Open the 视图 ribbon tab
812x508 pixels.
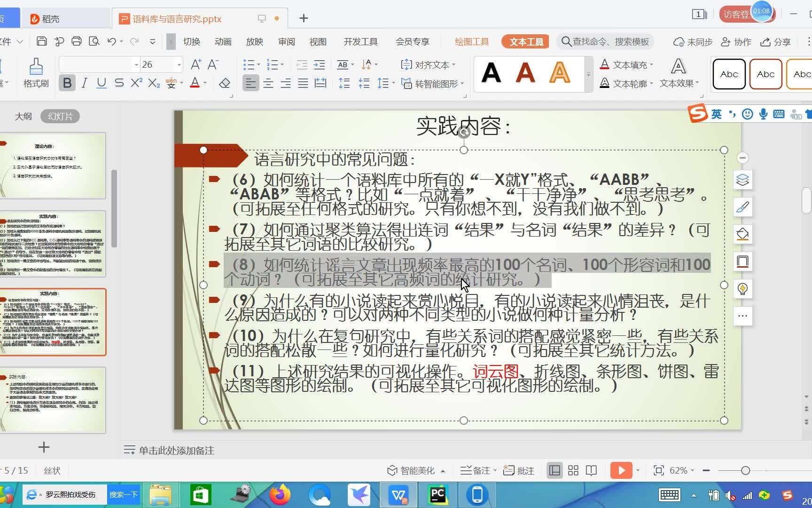point(318,41)
